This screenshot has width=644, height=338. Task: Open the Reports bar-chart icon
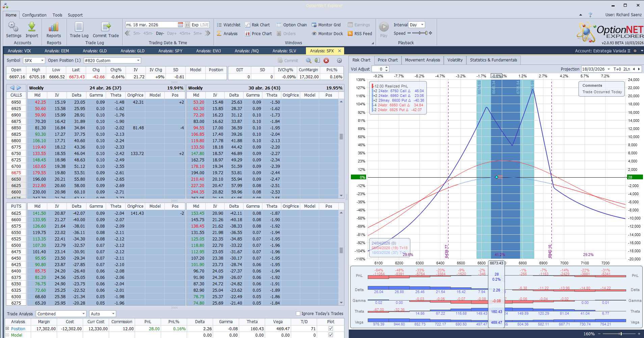[54, 30]
